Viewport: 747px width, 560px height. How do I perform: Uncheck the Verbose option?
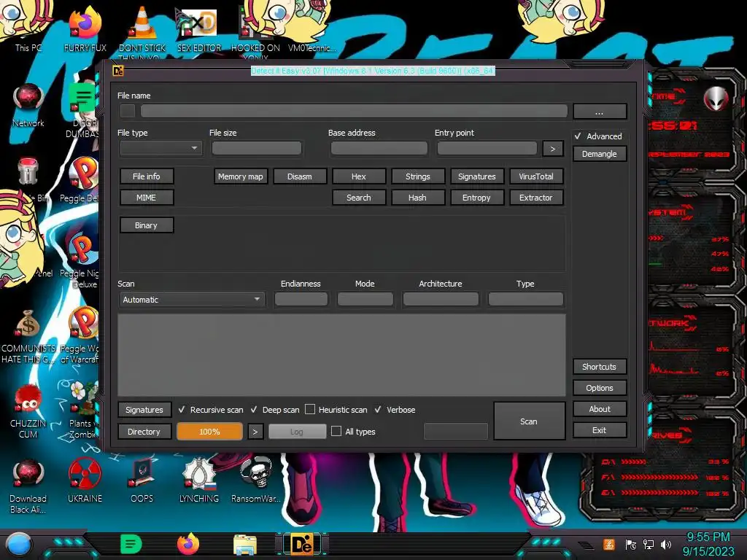378,410
